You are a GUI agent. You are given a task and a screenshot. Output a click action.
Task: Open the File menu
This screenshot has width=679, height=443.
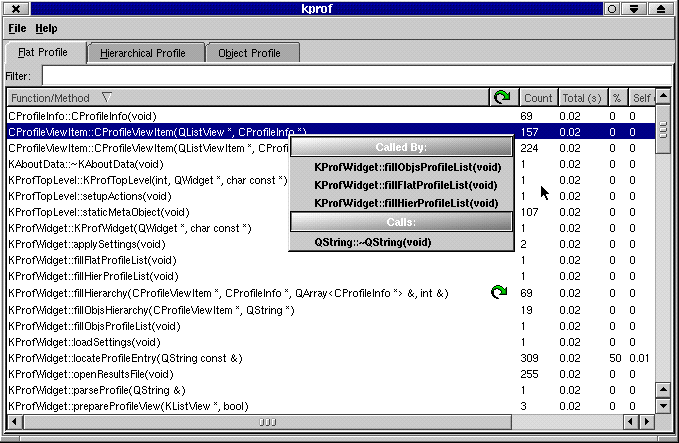coord(17,29)
